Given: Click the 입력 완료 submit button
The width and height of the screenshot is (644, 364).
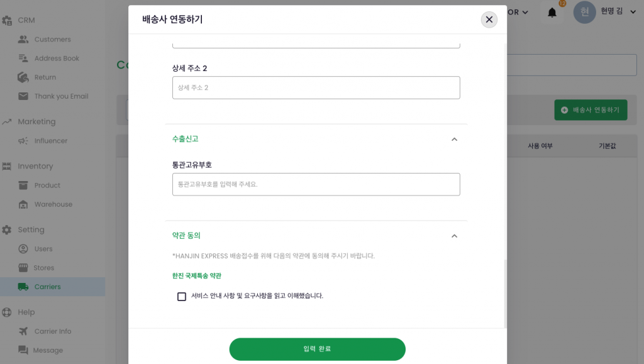Looking at the screenshot, I should [x=317, y=349].
